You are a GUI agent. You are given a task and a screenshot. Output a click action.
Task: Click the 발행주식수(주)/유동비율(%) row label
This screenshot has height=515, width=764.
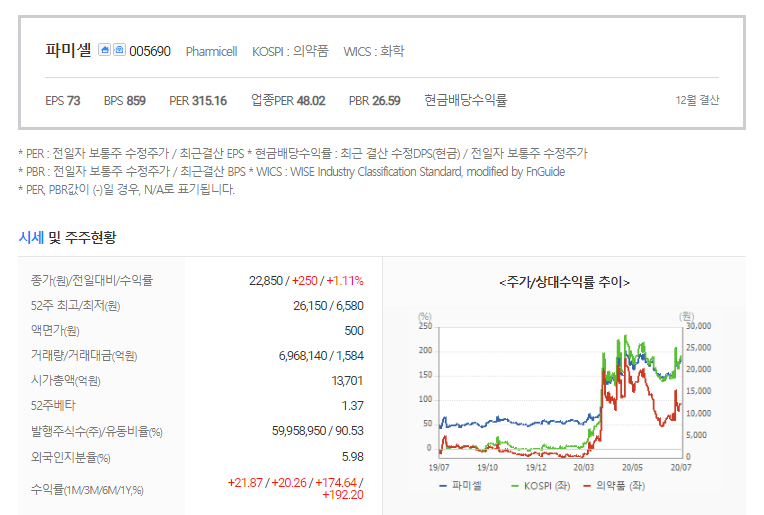96,431
